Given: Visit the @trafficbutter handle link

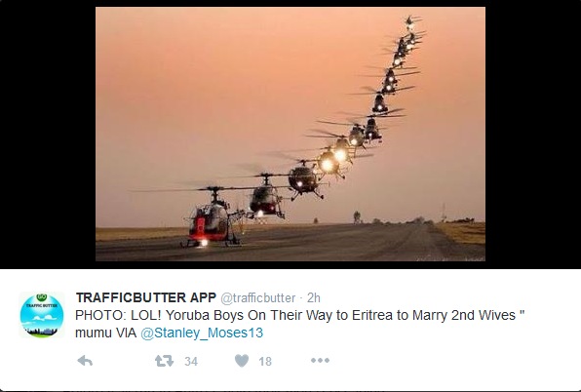Looking at the screenshot, I should coord(258,297).
